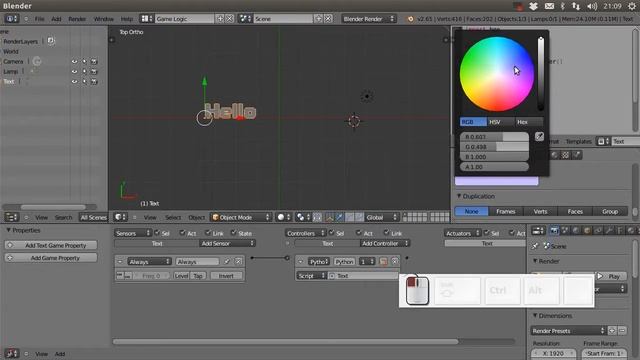This screenshot has width=640, height=360.
Task: Open the system volume indicator
Action: tap(592, 6)
